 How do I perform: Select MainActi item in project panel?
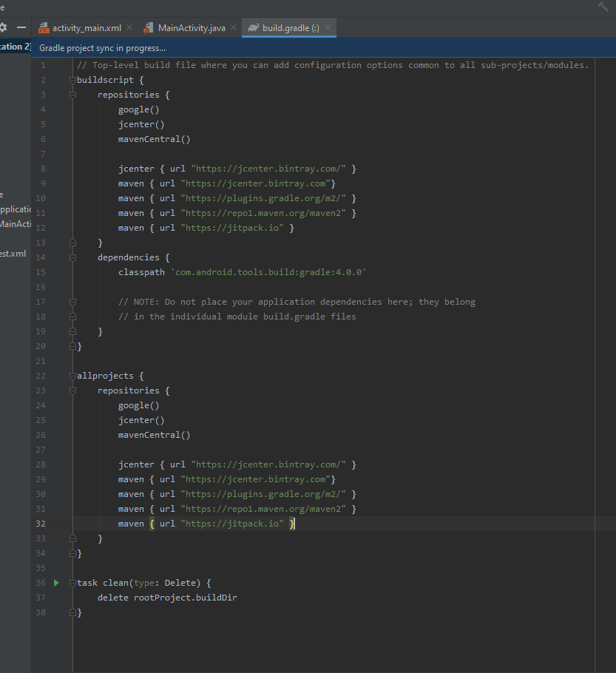click(x=16, y=224)
